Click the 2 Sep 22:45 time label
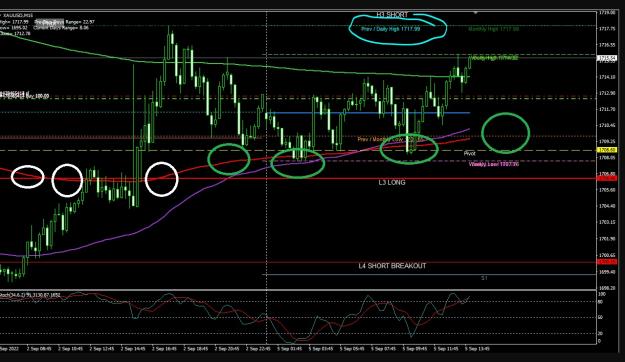The image size is (625, 362). tap(259, 349)
